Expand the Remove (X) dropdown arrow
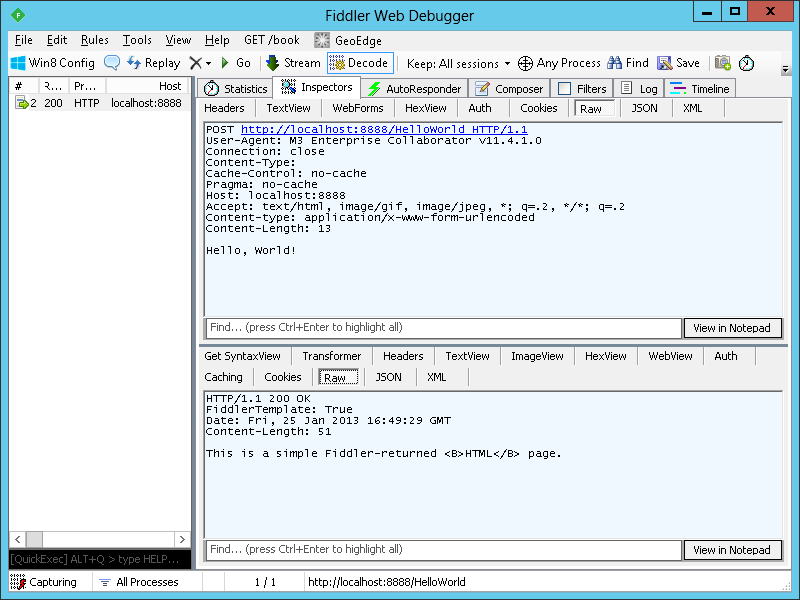Viewport: 800px width, 600px height. click(208, 63)
